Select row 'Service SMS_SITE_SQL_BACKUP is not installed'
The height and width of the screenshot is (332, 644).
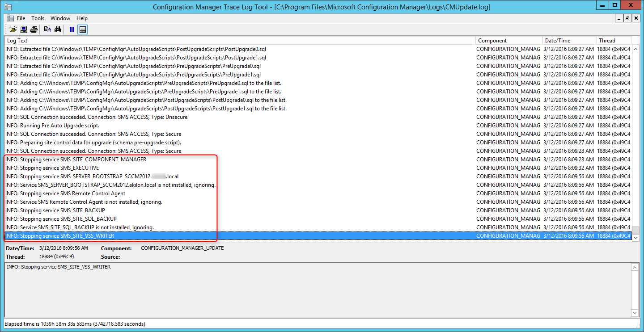tap(318, 227)
